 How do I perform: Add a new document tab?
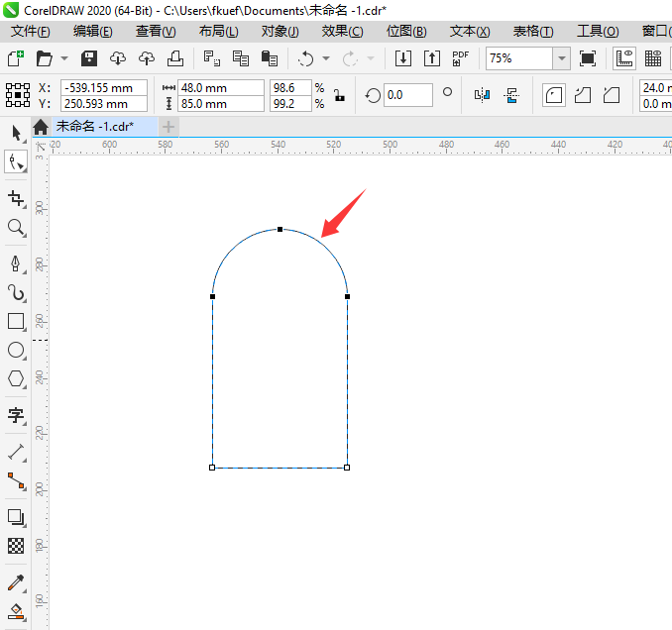(168, 127)
